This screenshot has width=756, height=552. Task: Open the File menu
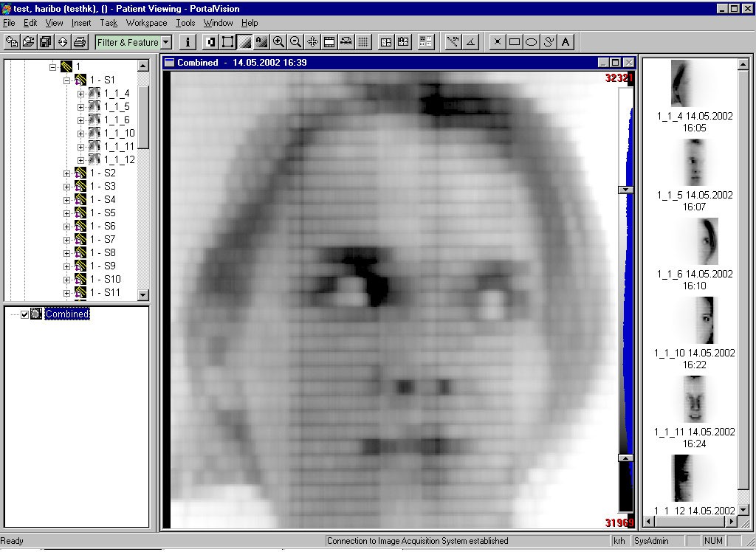point(9,23)
